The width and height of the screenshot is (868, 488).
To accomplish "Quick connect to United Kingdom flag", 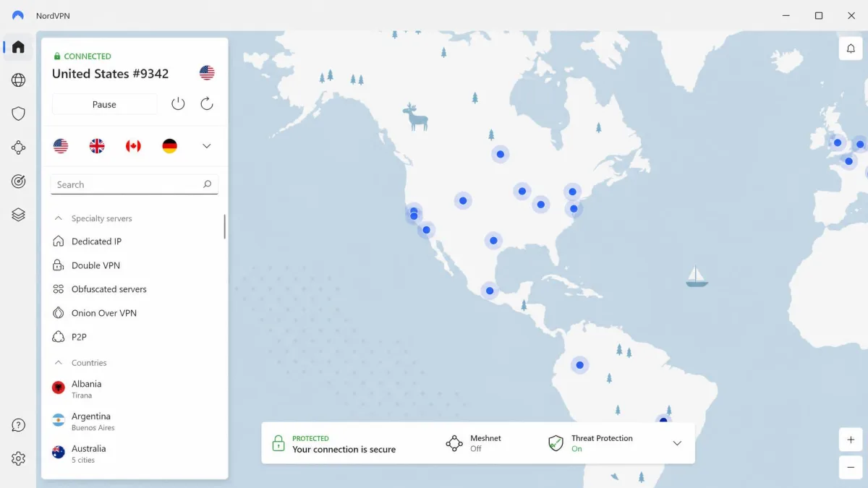I will (x=97, y=146).
